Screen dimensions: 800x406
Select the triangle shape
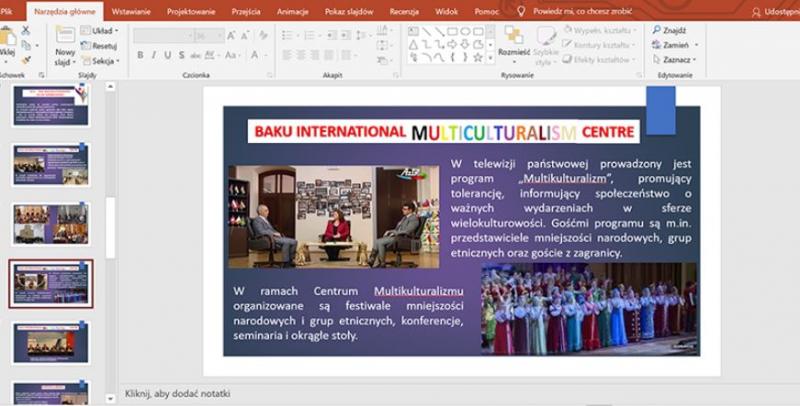click(x=413, y=45)
